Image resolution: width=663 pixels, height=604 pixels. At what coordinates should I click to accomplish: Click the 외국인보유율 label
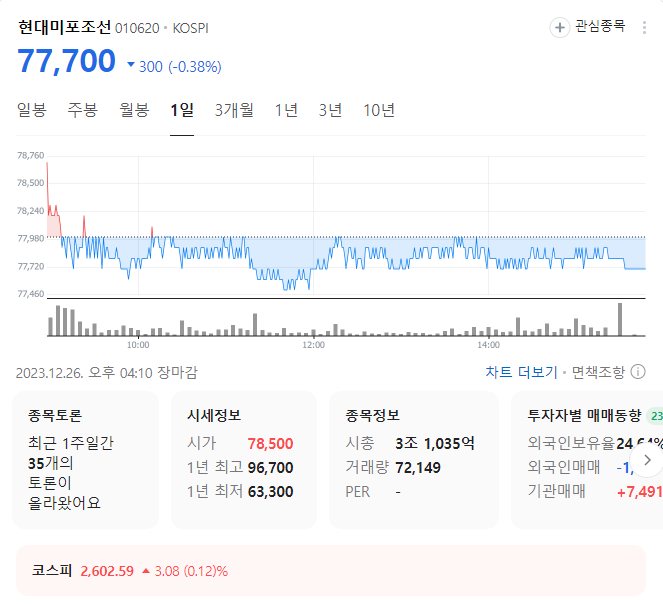tap(571, 443)
